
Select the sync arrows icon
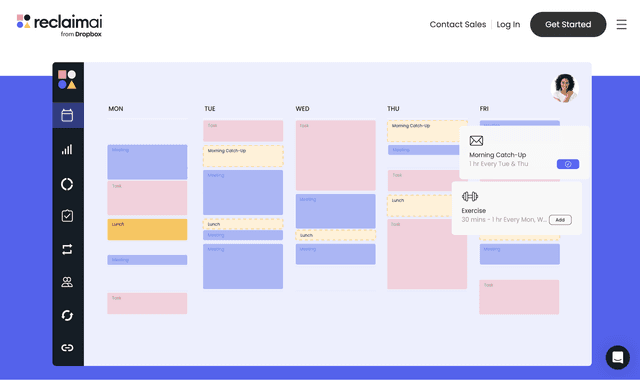pyautogui.click(x=67, y=316)
